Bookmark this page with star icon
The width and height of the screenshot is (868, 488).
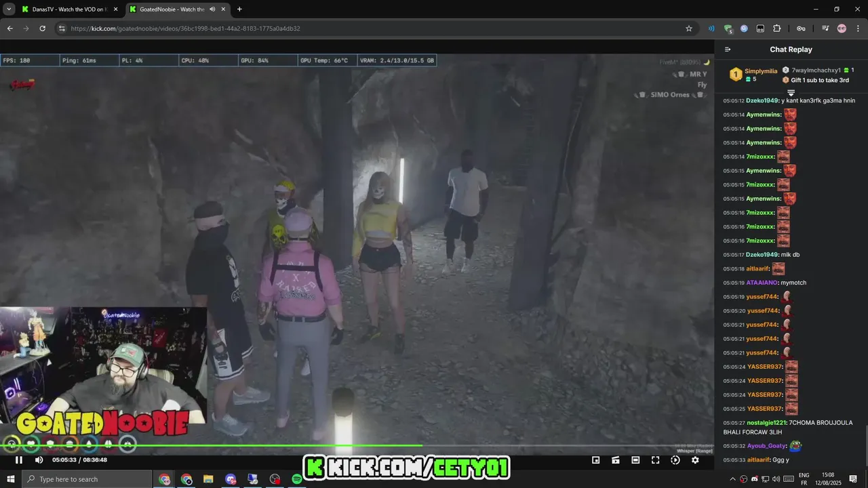point(689,28)
